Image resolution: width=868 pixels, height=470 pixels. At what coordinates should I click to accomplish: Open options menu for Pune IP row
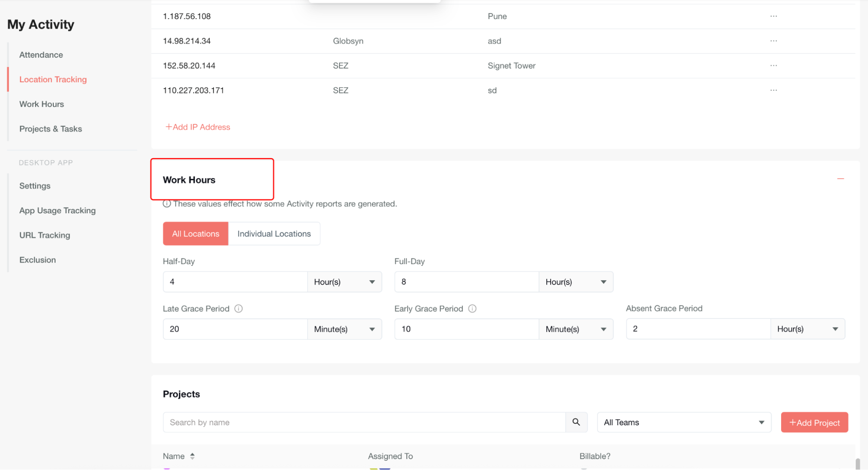[773, 16]
